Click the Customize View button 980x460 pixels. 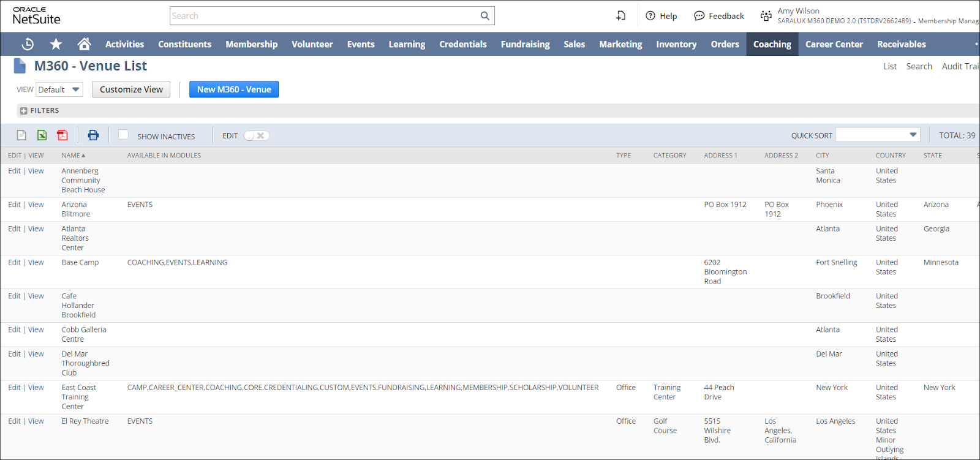coord(131,89)
